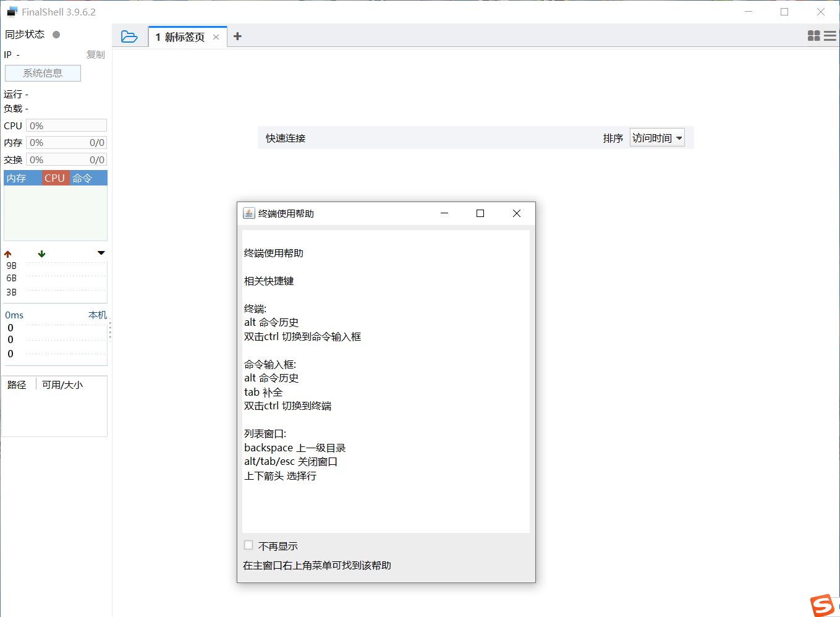Click the 快速连接 header label
This screenshot has height=617, width=840.
coord(286,138)
